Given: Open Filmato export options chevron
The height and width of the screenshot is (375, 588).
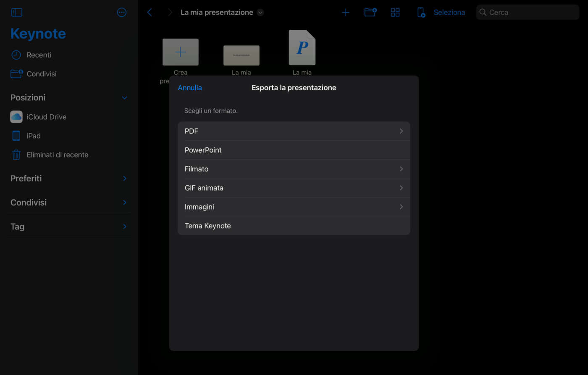Looking at the screenshot, I should tap(401, 169).
